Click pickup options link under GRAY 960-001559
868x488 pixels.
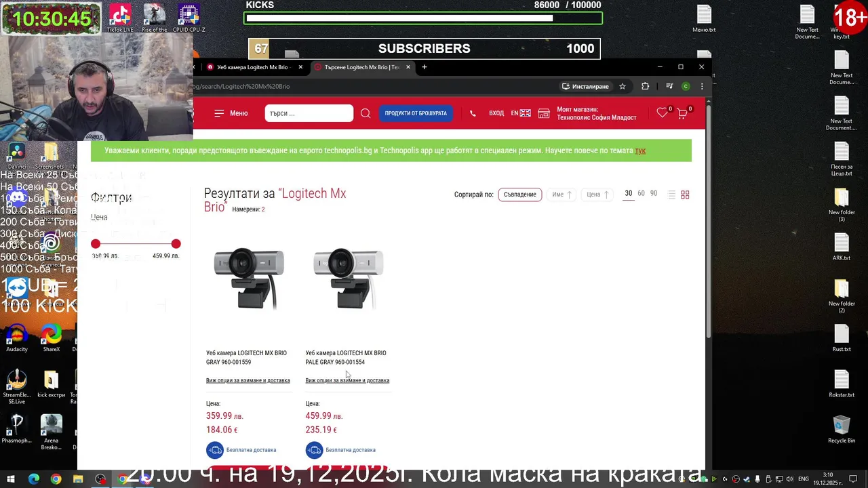click(x=248, y=380)
